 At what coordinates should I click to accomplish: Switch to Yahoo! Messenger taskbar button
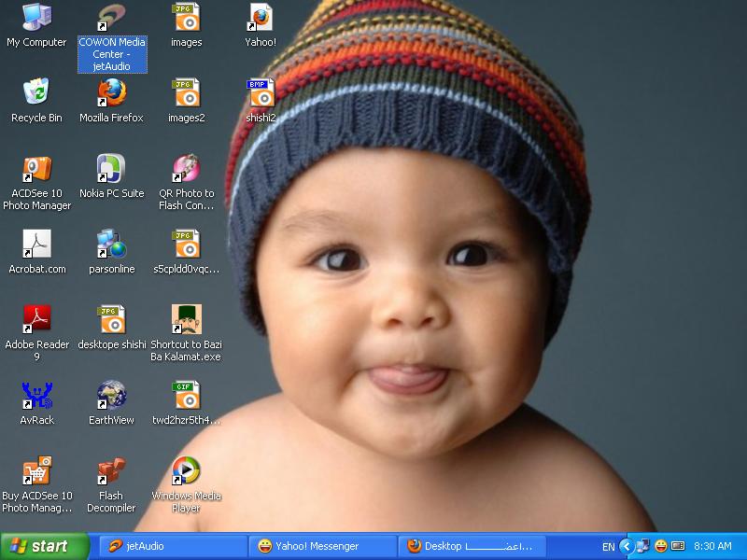click(322, 546)
